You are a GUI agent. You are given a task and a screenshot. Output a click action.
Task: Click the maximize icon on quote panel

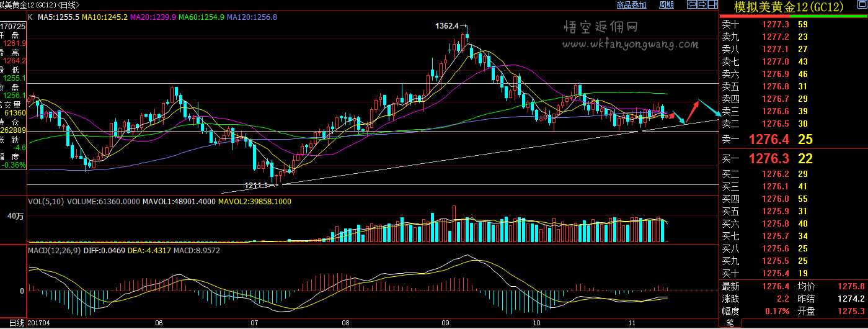coord(862,5)
